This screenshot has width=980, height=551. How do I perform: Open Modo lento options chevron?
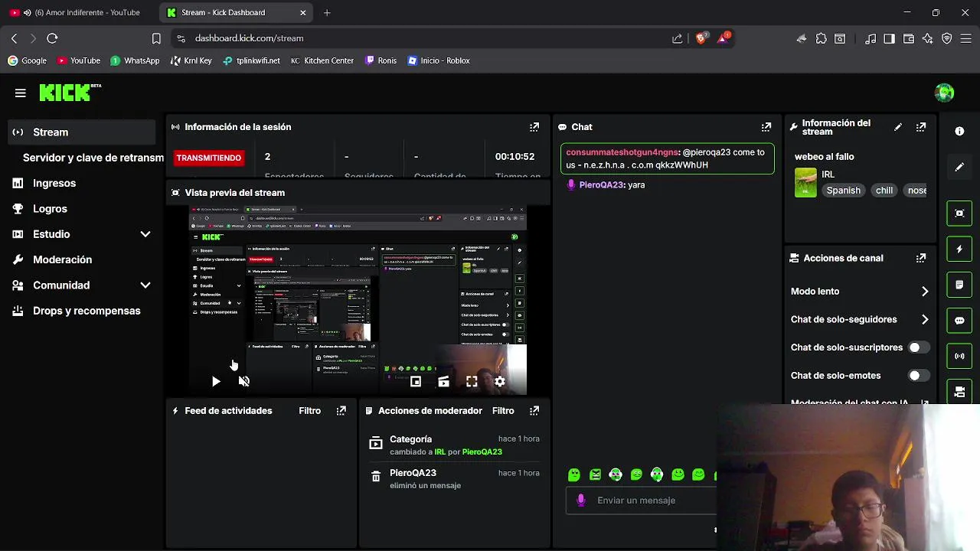(x=925, y=292)
